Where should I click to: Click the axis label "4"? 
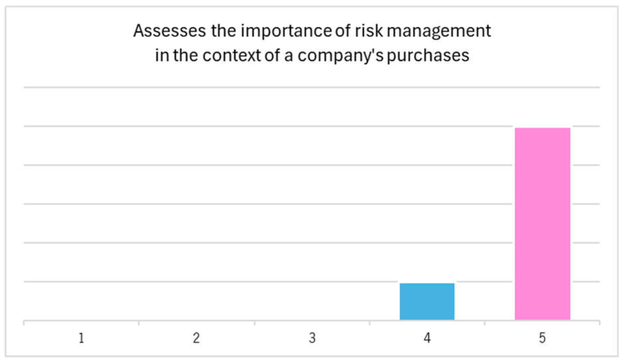[427, 338]
